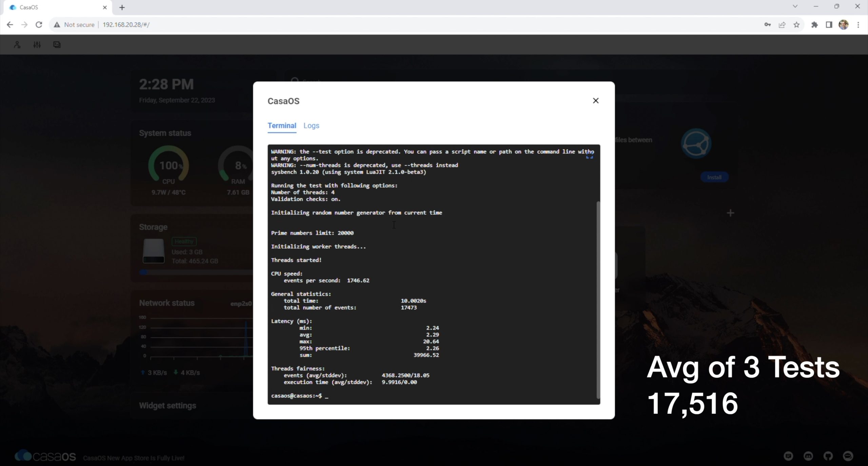The image size is (868, 466).
Task: Click the browser extensions puzzle icon
Action: point(814,25)
